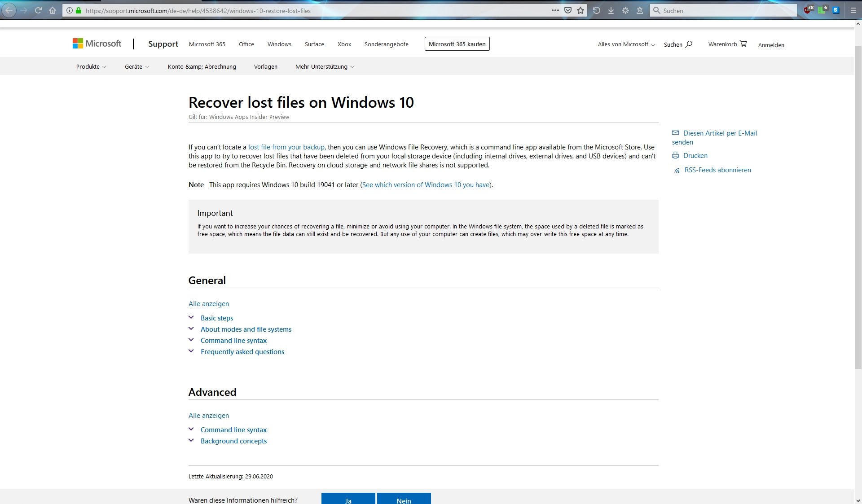Expand Frequently asked questions

click(242, 352)
